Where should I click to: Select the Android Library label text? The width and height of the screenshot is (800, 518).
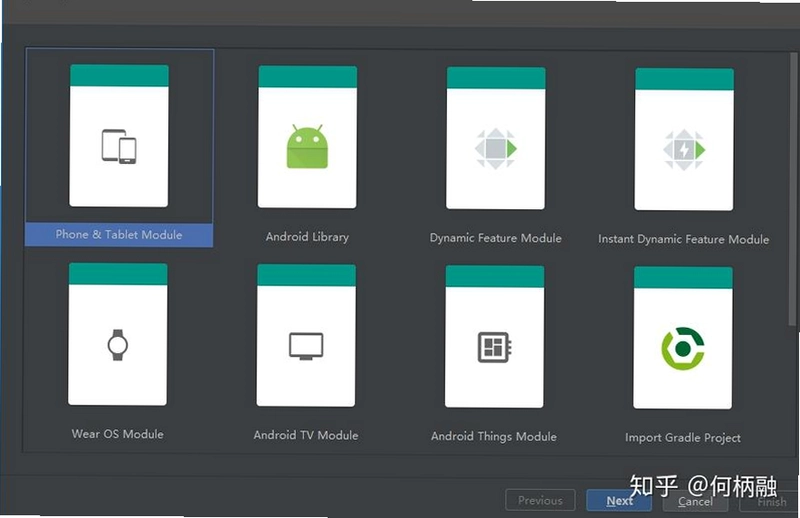tap(307, 237)
